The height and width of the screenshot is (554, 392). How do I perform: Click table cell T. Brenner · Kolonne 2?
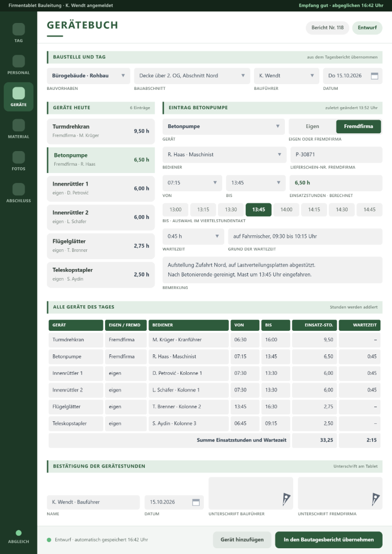point(188,407)
